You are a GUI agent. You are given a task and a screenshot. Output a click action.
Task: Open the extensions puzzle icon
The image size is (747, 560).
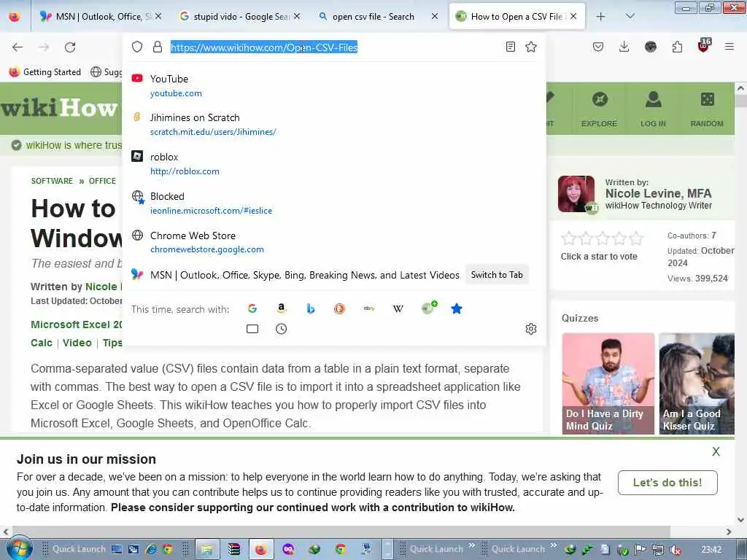pos(677,47)
